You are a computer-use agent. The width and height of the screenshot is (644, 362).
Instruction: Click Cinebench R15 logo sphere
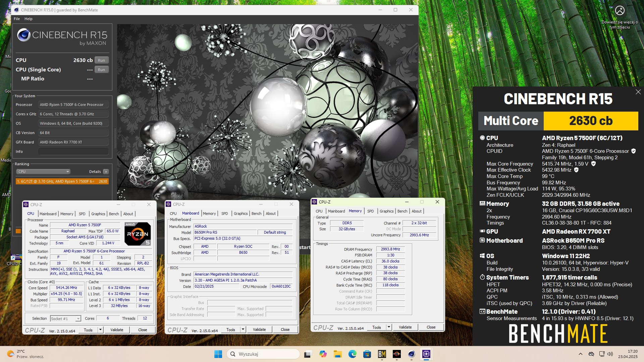point(23,35)
